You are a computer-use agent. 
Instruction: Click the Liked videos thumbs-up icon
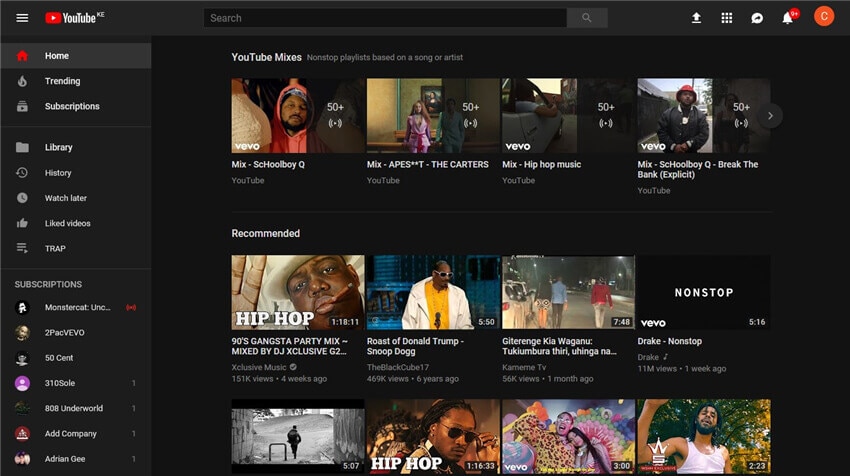(22, 223)
